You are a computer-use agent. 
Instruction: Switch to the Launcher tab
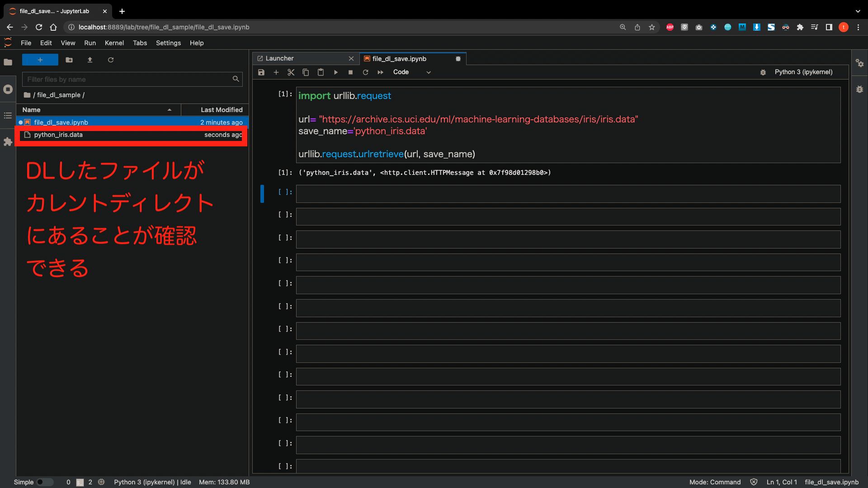(280, 58)
